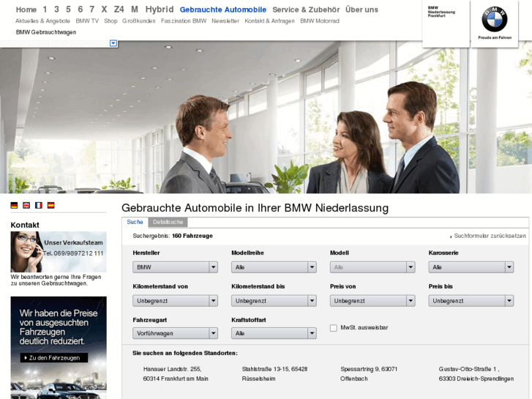Select the Suche tab
This screenshot has height=399, width=532.
click(x=135, y=222)
